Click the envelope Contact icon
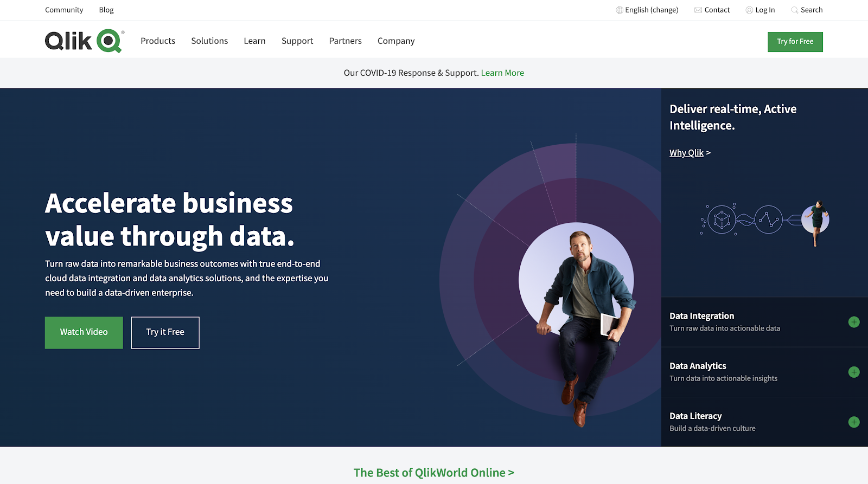The height and width of the screenshot is (484, 868). coord(698,10)
